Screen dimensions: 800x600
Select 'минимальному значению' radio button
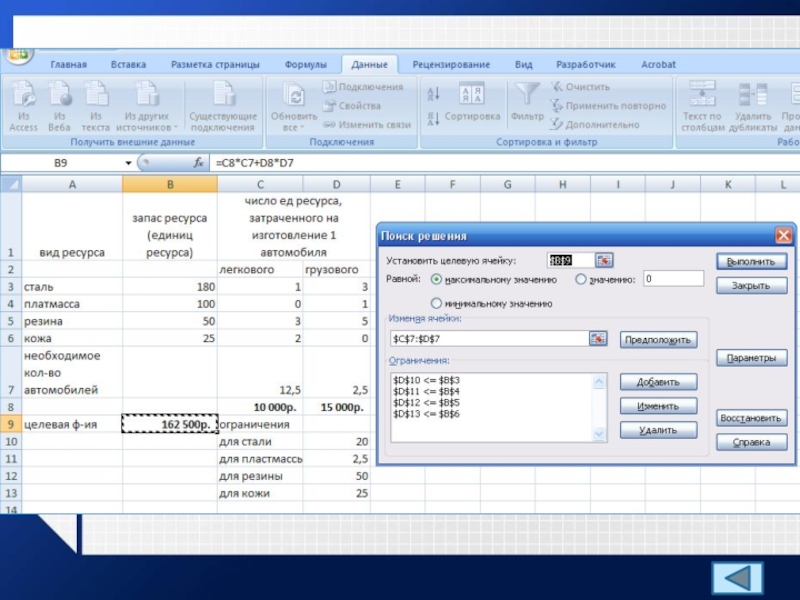tap(436, 303)
